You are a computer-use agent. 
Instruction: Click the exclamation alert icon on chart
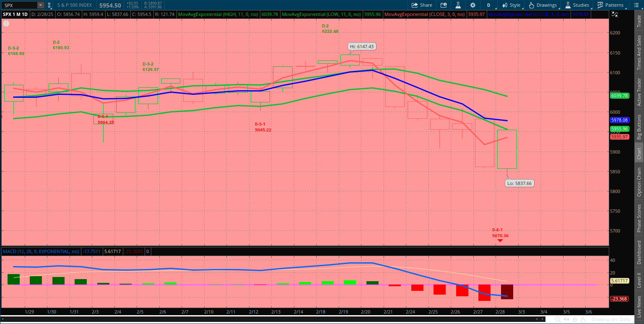click(x=6, y=23)
